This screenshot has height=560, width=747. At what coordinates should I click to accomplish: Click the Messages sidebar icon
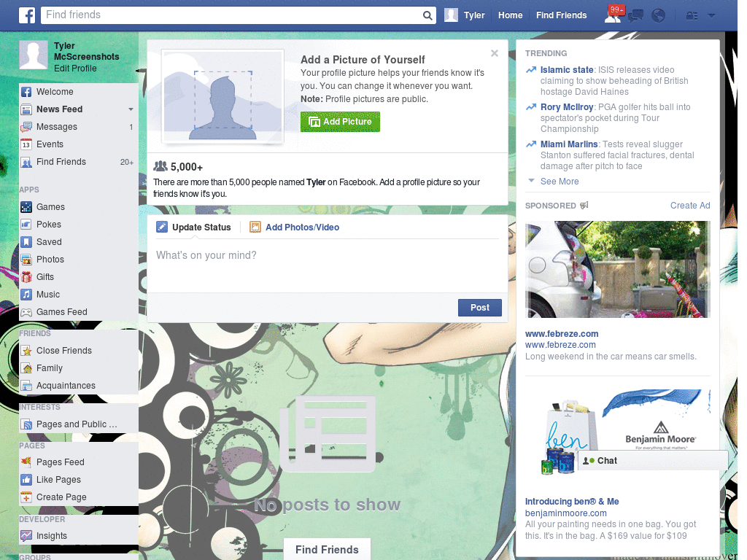[x=26, y=127]
